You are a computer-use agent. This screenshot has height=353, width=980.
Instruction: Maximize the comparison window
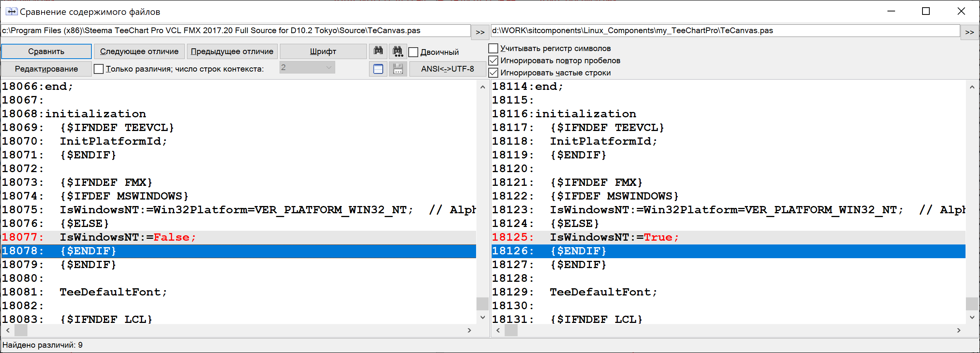pos(926,11)
